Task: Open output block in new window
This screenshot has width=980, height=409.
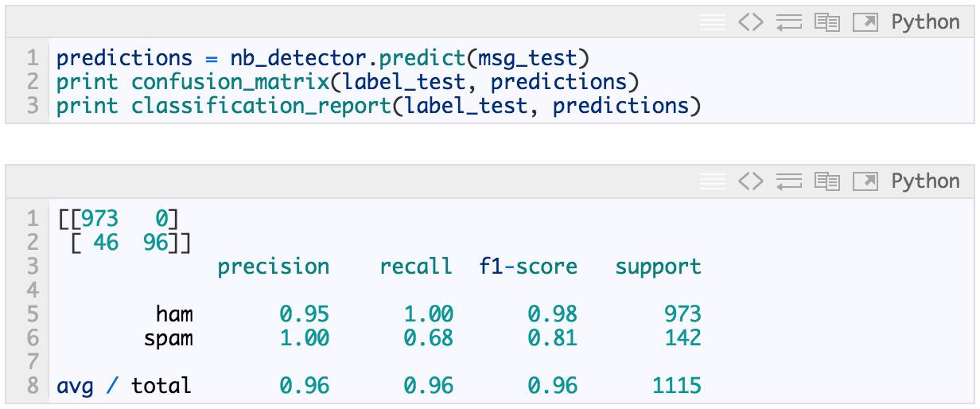Action: coord(865,181)
